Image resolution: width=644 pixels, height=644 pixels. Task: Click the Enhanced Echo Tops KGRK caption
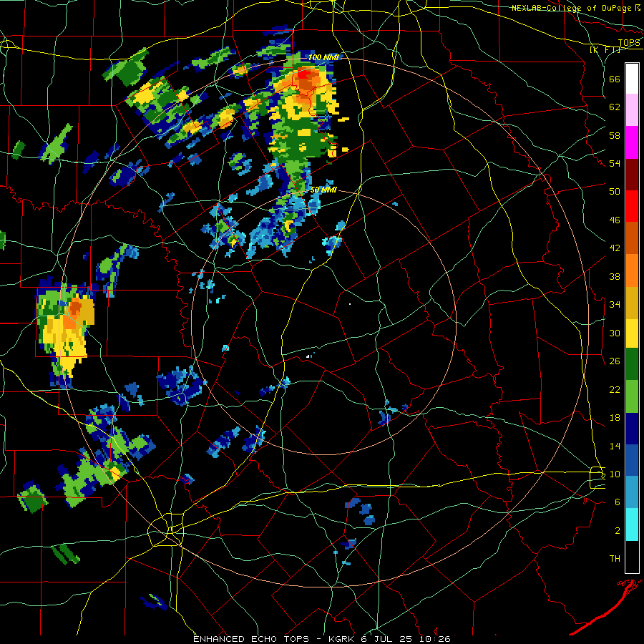(322, 639)
